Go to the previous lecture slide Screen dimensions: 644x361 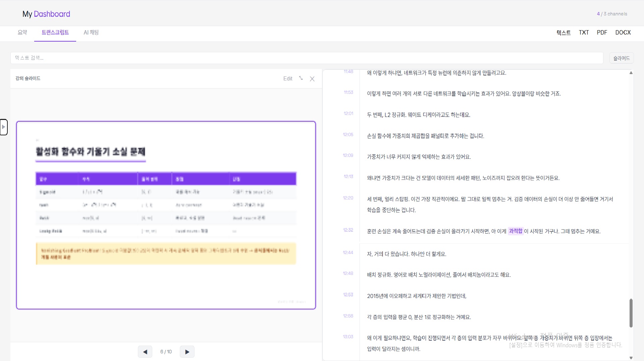point(145,352)
